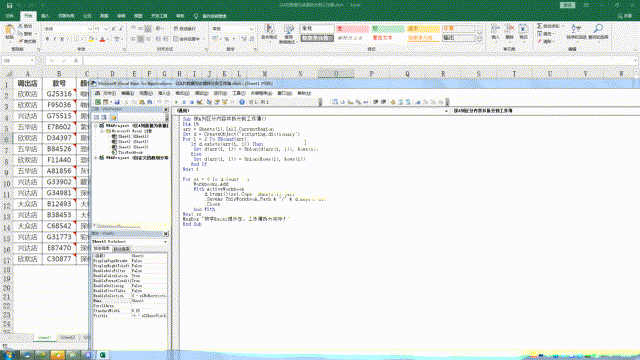The image size is (640, 360).
Task: Click the yellow fill color bucket
Action: 91,39
